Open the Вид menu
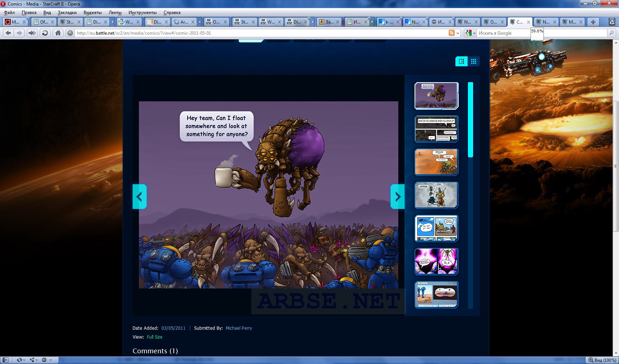Viewport: 619px width, 364px height. click(x=47, y=12)
